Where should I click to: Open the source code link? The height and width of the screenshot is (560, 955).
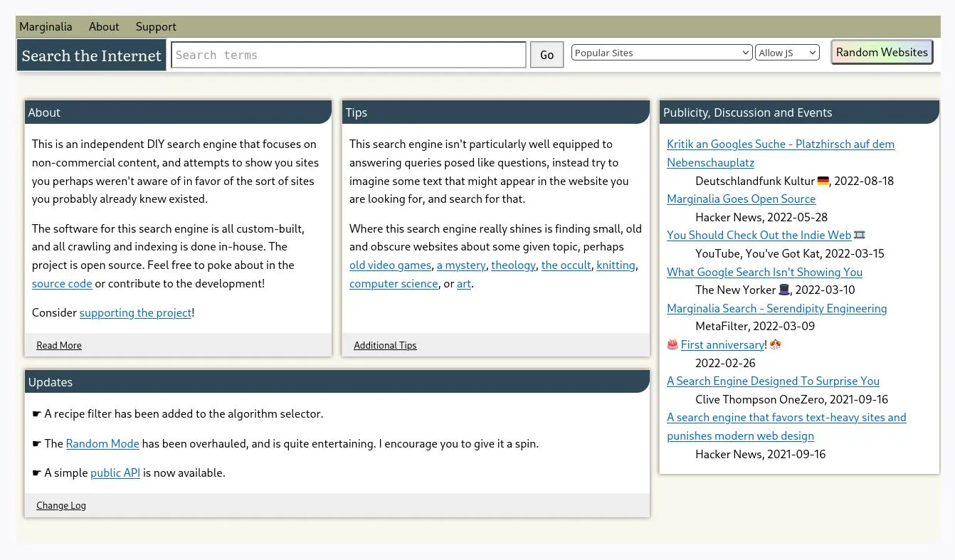coord(62,283)
